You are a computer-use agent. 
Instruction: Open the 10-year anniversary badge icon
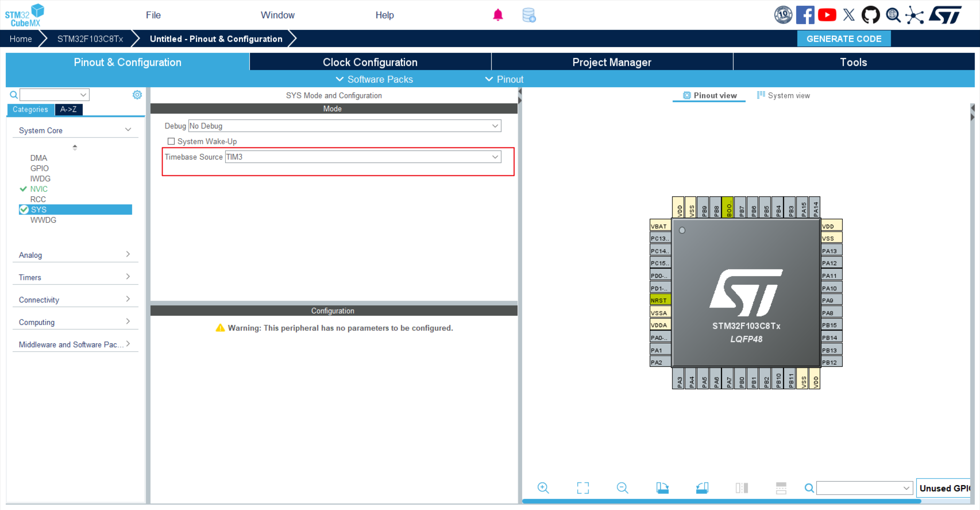point(783,15)
